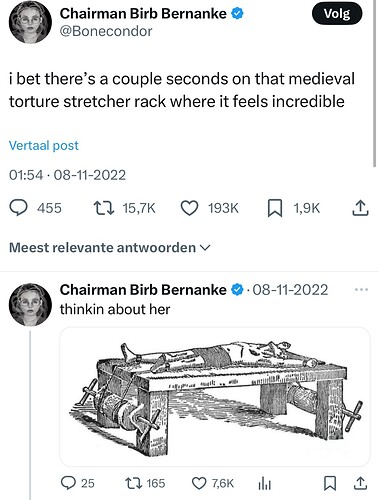Open the torture rack image attachment
Viewport: 379px width, 500px height.
click(x=215, y=397)
